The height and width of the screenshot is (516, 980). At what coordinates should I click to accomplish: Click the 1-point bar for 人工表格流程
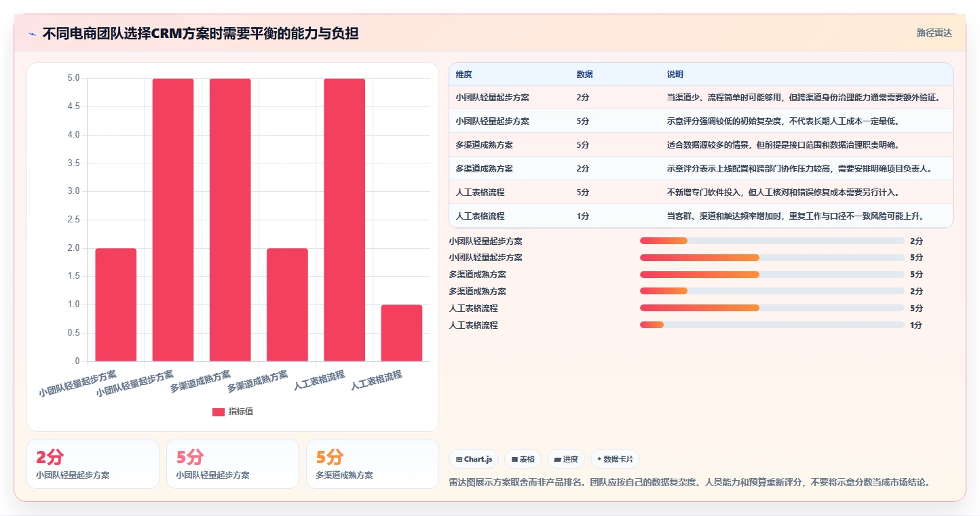[x=402, y=333]
